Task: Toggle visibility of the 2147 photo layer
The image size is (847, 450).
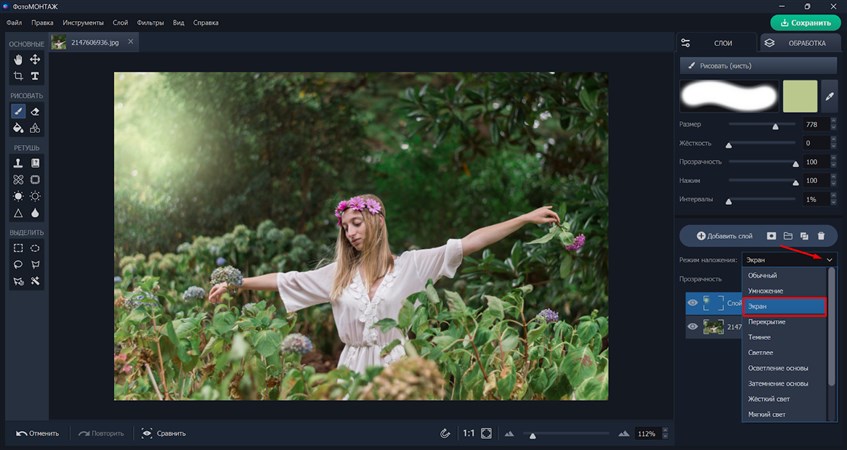Action: (692, 326)
